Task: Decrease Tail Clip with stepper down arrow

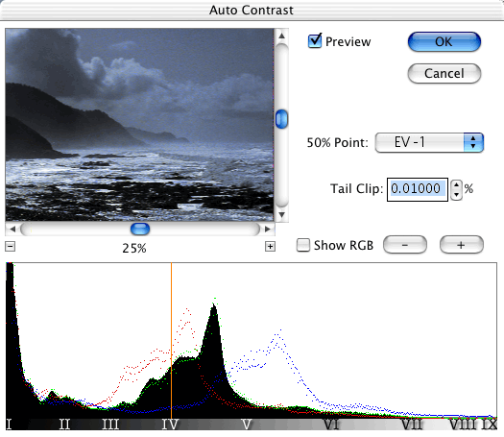Action: click(456, 195)
